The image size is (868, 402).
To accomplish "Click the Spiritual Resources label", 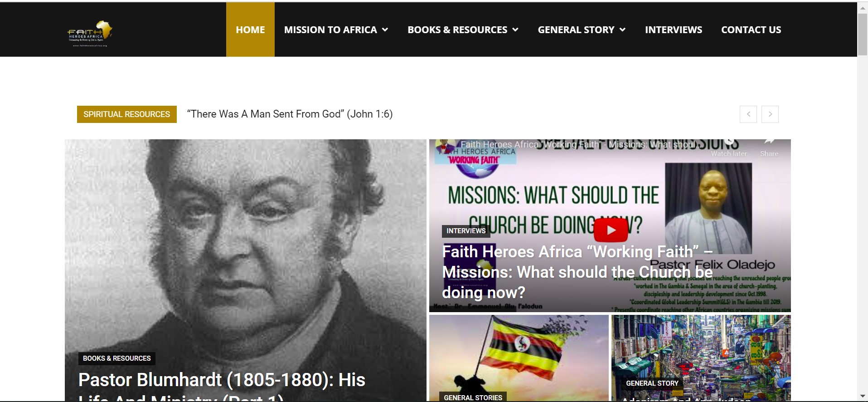I will point(127,114).
